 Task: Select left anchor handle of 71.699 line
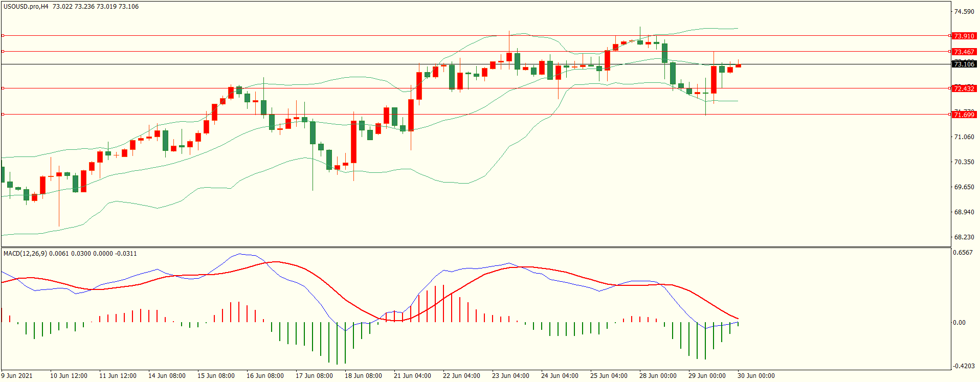click(x=3, y=115)
